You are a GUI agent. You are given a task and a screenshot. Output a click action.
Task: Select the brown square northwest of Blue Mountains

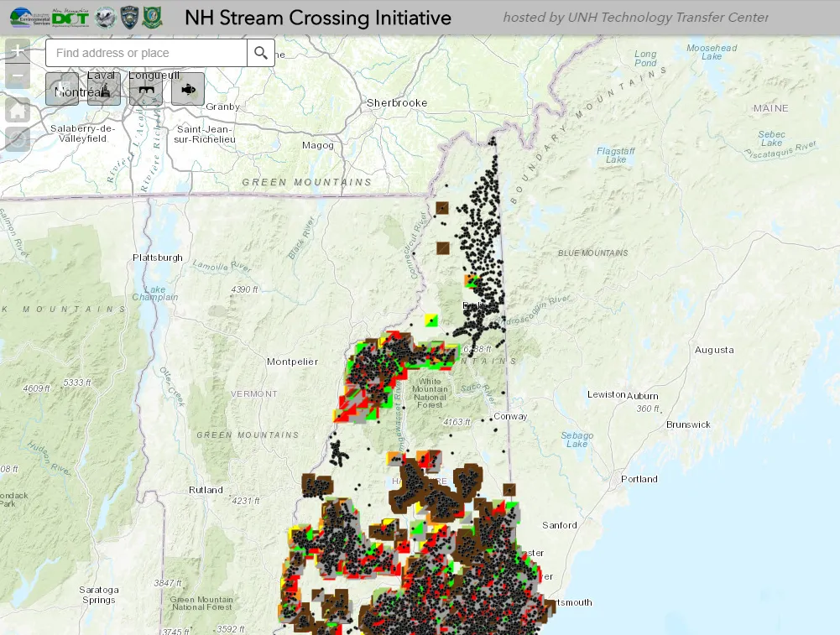(x=442, y=248)
